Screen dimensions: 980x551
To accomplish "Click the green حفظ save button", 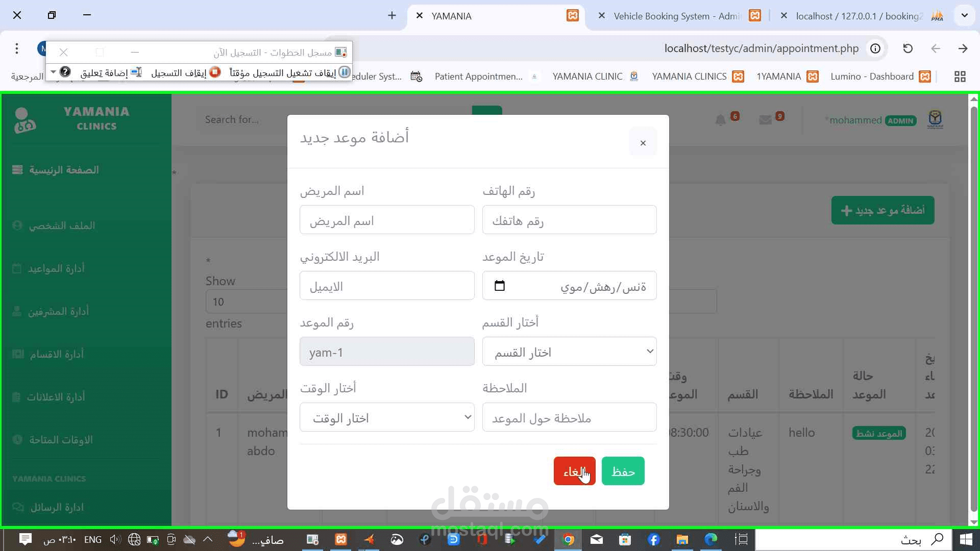I will coord(623,471).
